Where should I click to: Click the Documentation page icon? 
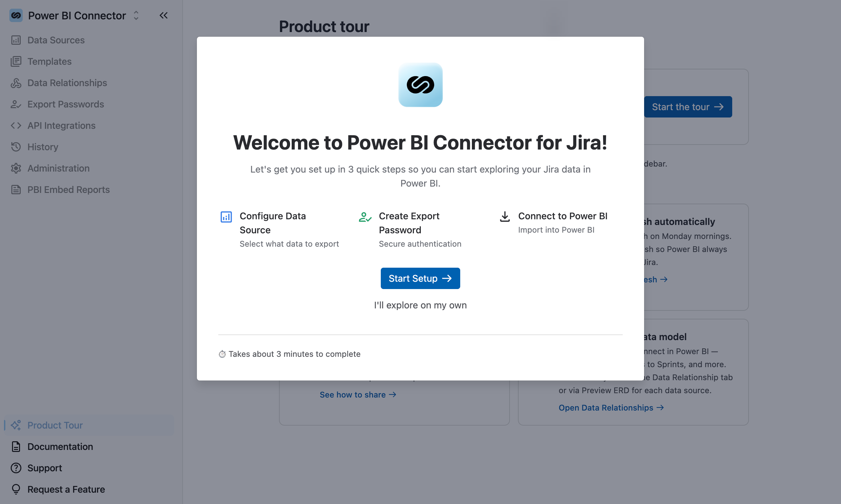[16, 447]
